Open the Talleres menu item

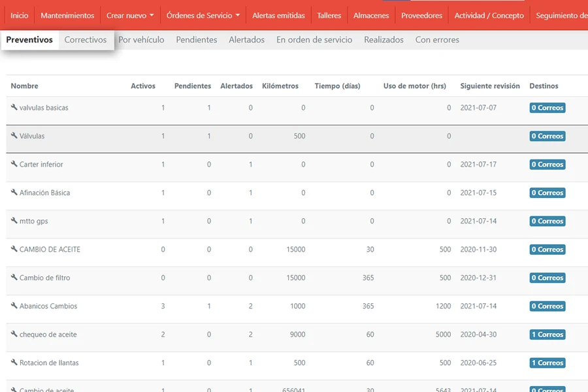pyautogui.click(x=329, y=15)
